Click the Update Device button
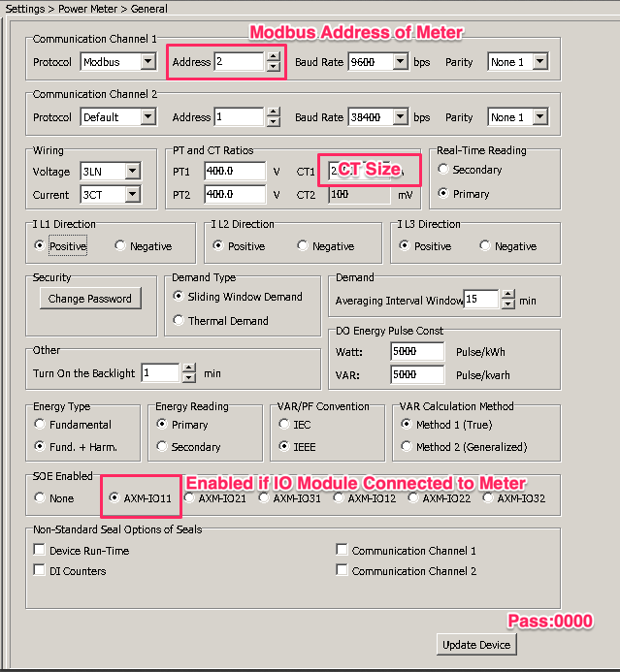620x672 pixels. click(476, 645)
